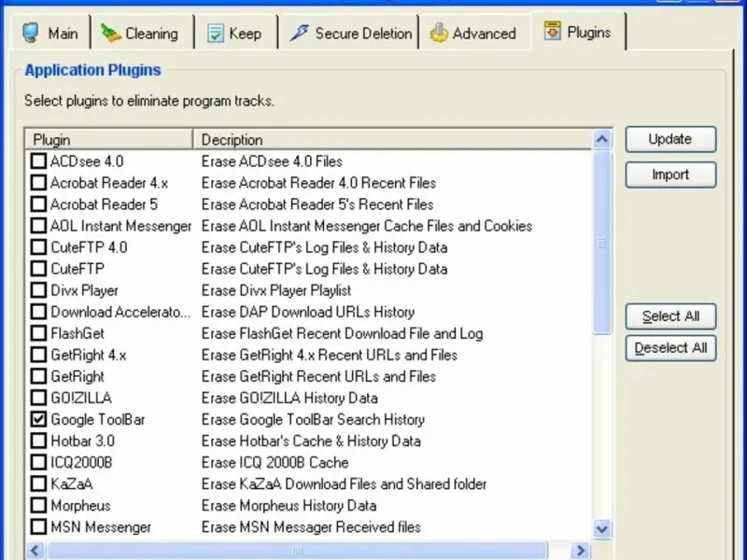747x560 pixels.
Task: Click the monitor icon on Main tab
Action: (x=32, y=34)
